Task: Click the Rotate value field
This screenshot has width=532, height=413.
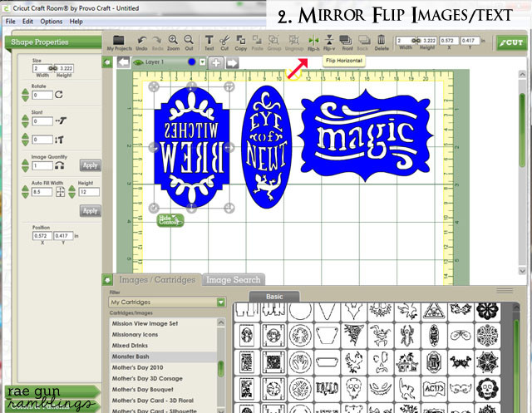Action: point(42,95)
